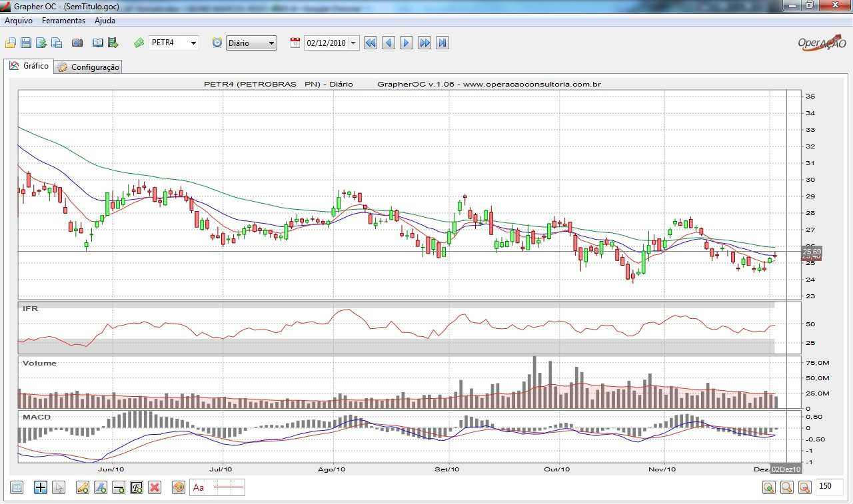Click the green export arrow icon
Viewport: 853px width, 504px height.
pos(113,43)
